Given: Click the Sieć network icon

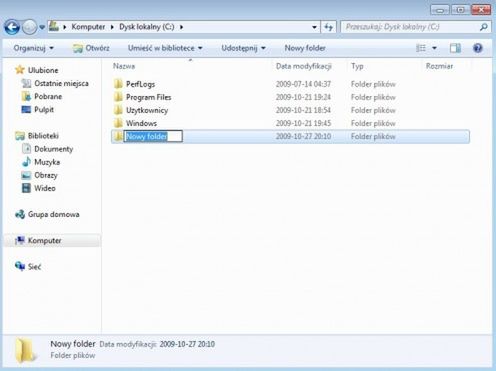Looking at the screenshot, I should [20, 266].
